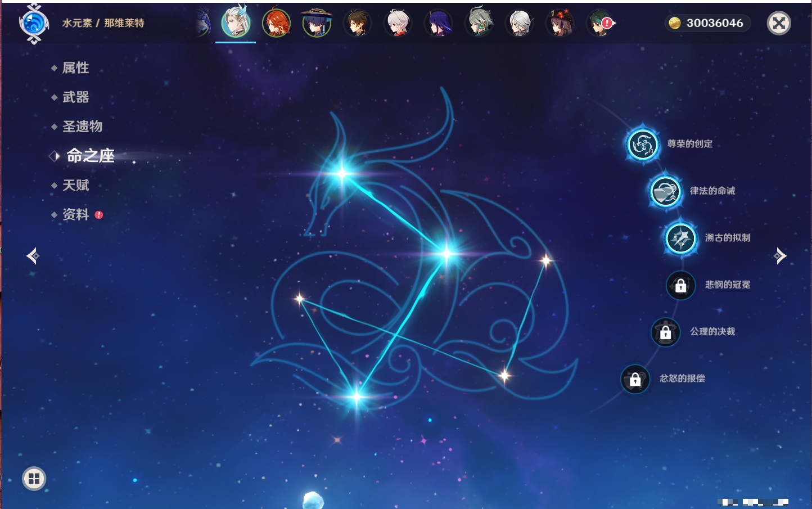This screenshot has width=812, height=509.
Task: Select the 命之座 constellation tab
Action: tap(90, 156)
